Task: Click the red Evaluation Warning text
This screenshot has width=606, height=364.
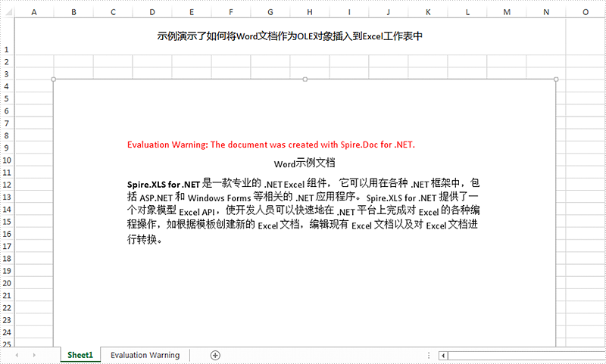Action: coord(271,145)
